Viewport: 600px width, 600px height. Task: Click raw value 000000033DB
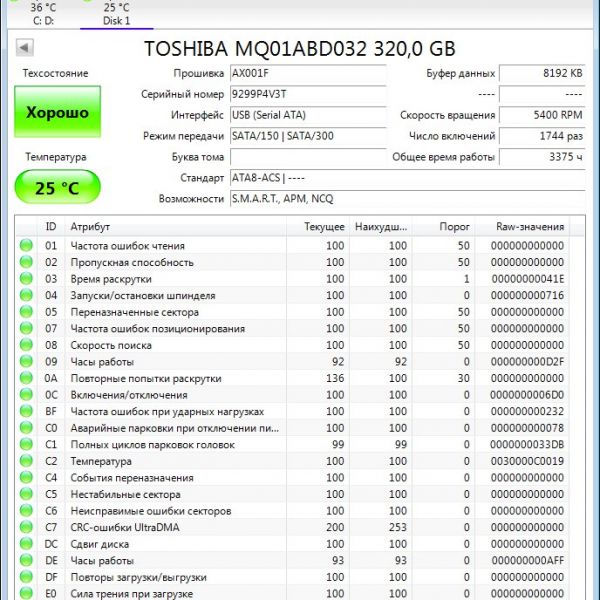click(x=527, y=444)
